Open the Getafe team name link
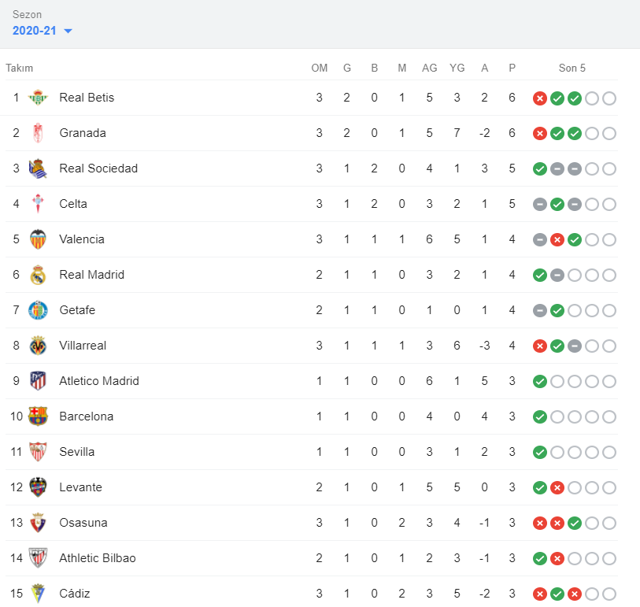Image resolution: width=640 pixels, height=607 pixels. (77, 310)
